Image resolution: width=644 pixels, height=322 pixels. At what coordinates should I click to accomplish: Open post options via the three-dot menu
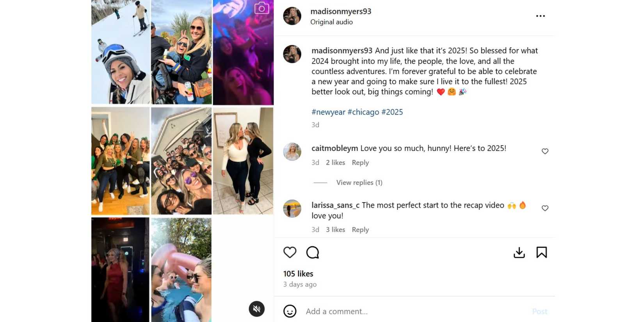tap(540, 16)
